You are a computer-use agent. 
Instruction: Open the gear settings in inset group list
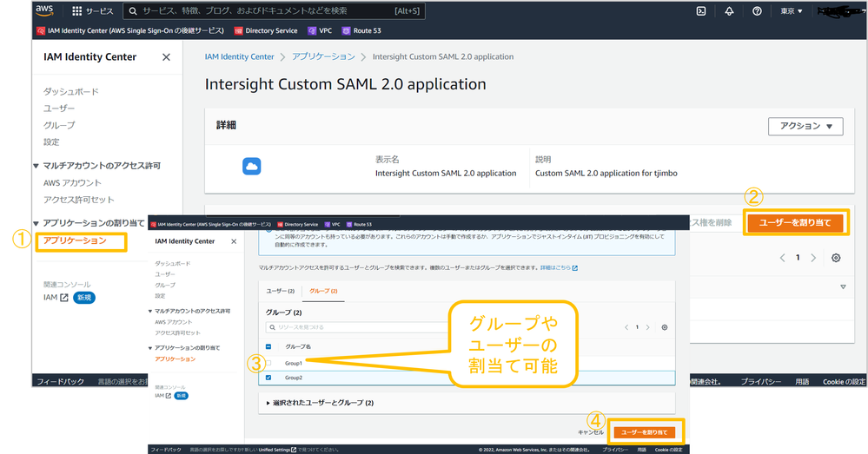[665, 327]
